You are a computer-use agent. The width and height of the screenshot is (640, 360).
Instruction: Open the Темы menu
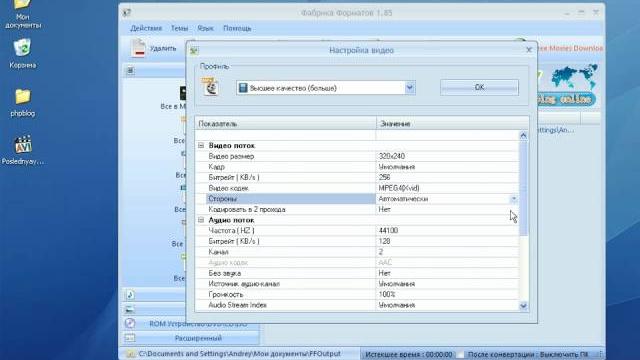pyautogui.click(x=179, y=28)
